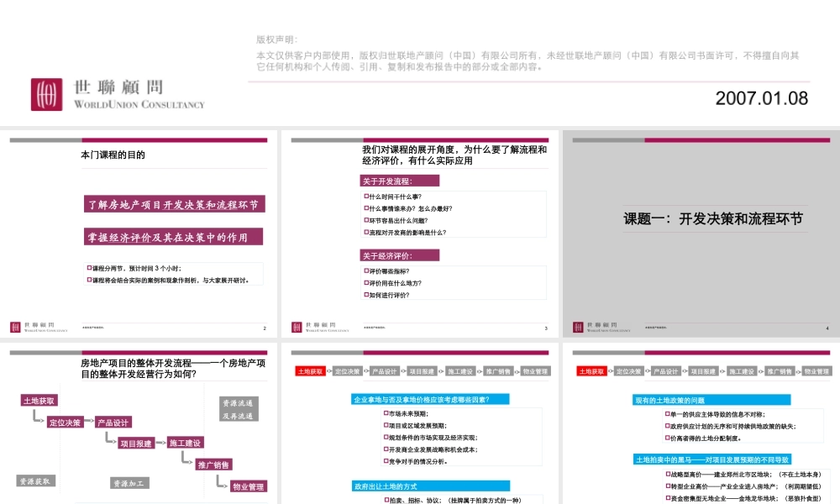Open the slide thumbnail numbered page 3
The image size is (840, 504).
click(420, 234)
